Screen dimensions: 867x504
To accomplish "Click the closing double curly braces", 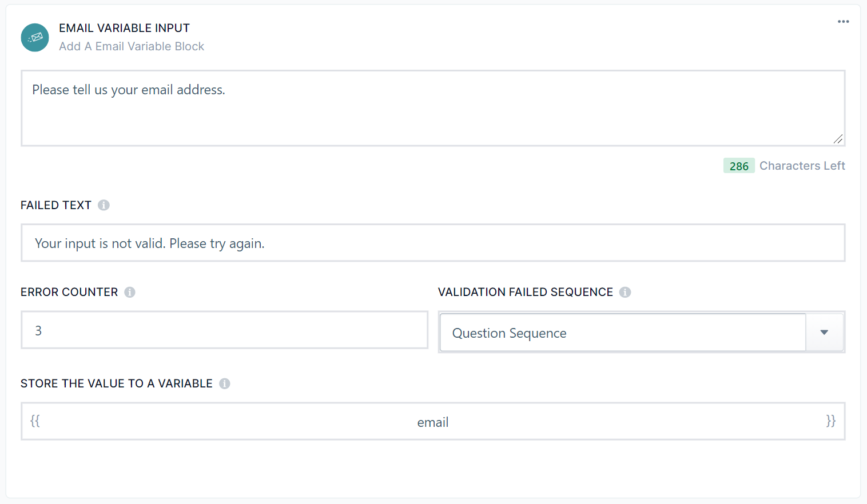I will point(830,421).
